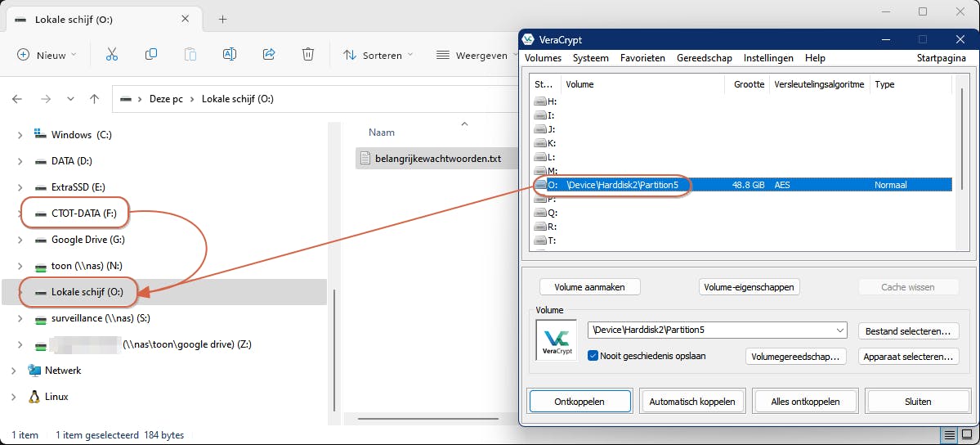Click the Netwerk icon in navigation pane
The image size is (980, 445).
tap(34, 370)
